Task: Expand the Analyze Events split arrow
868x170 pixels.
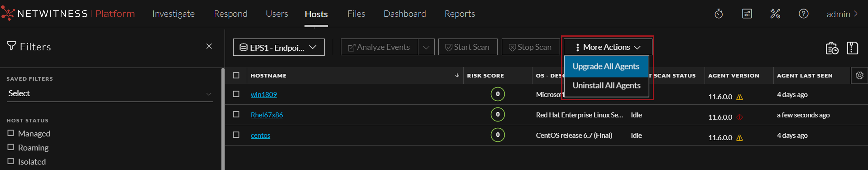Action: (x=426, y=47)
